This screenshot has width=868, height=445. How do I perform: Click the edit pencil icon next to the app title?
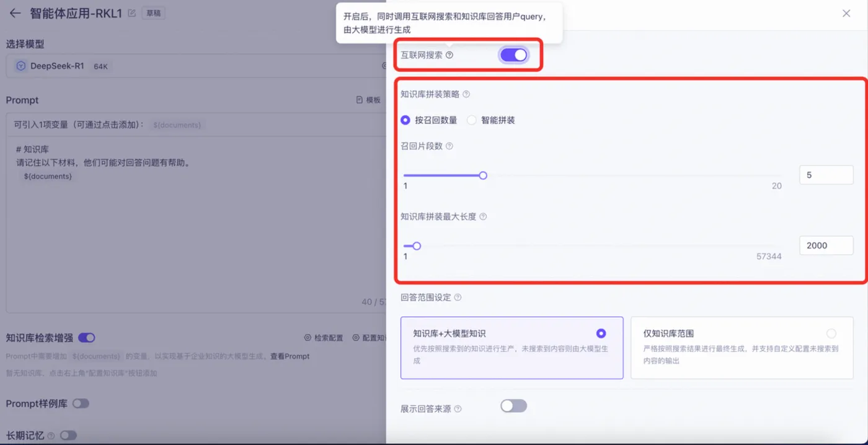click(131, 12)
